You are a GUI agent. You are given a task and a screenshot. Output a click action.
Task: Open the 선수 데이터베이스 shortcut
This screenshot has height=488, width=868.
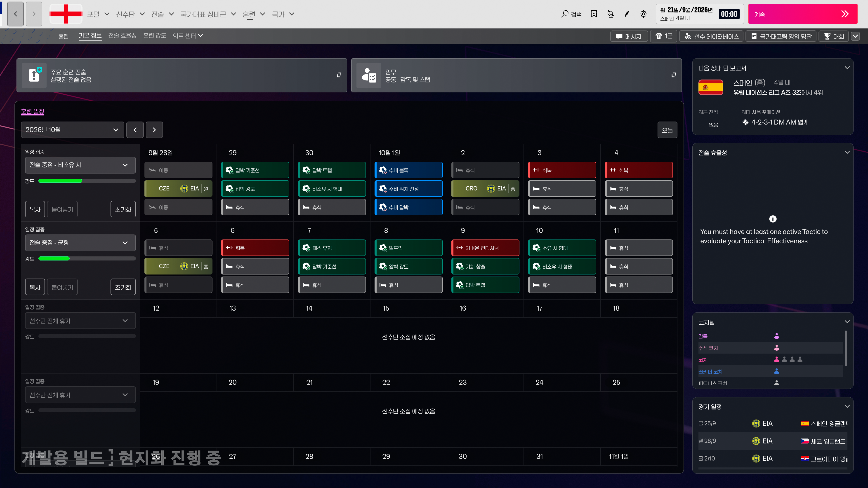[711, 36]
